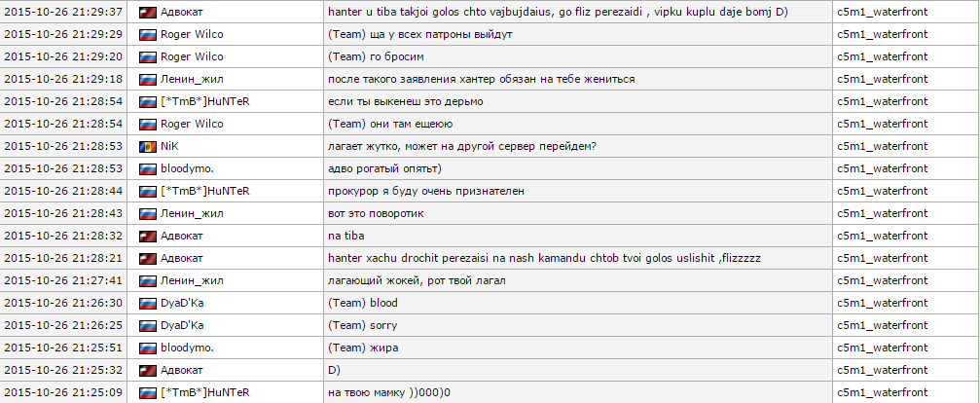Viewport: 980px width, 403px height.
Task: Open player name Roger Wilco at 21:29:20
Action: click(192, 56)
